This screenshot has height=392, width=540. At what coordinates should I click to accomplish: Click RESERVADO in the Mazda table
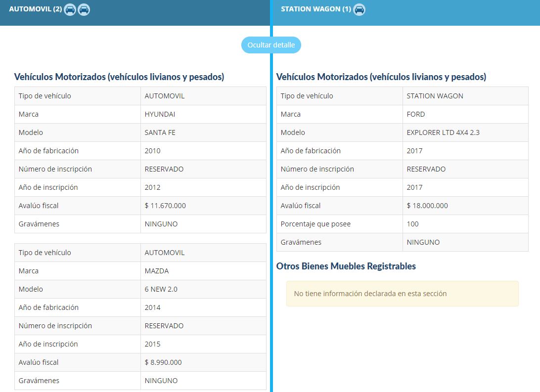164,326
